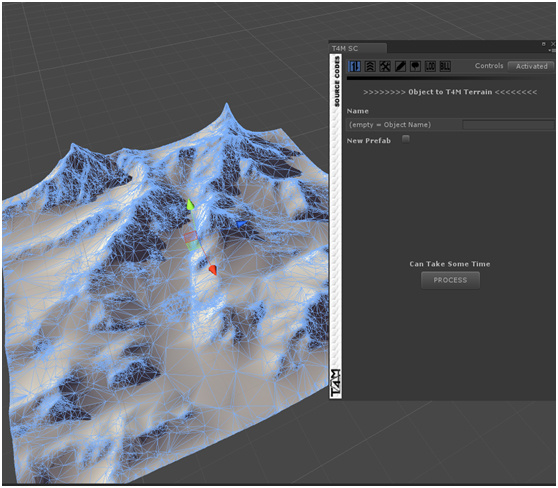Screen dimensions: 558x488
Task: Open the T4M LOD manager icon
Action: pyautogui.click(x=430, y=66)
